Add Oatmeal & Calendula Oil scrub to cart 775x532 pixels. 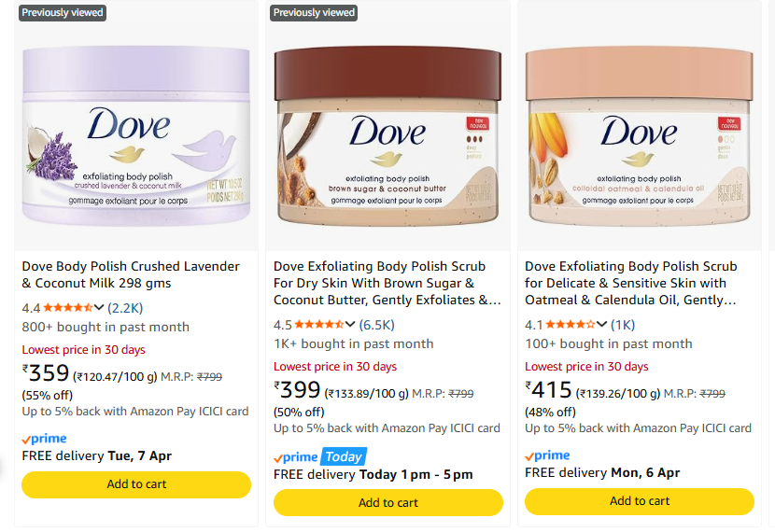pyautogui.click(x=640, y=501)
